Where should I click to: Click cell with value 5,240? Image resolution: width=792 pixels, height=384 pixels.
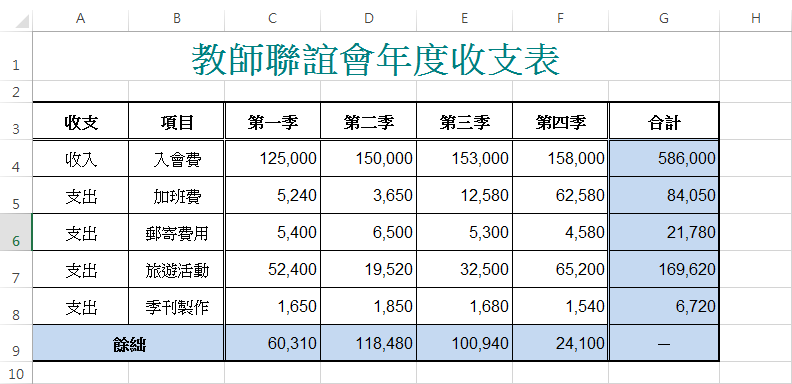(273, 195)
